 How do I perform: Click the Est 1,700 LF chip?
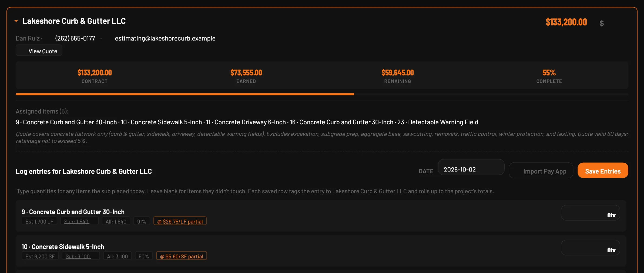pos(39,221)
